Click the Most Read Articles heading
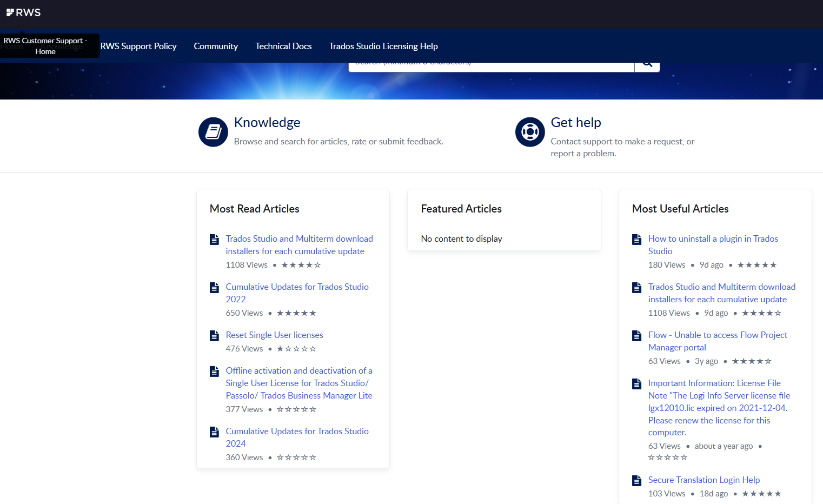Viewport: 823px width, 504px height. tap(254, 209)
